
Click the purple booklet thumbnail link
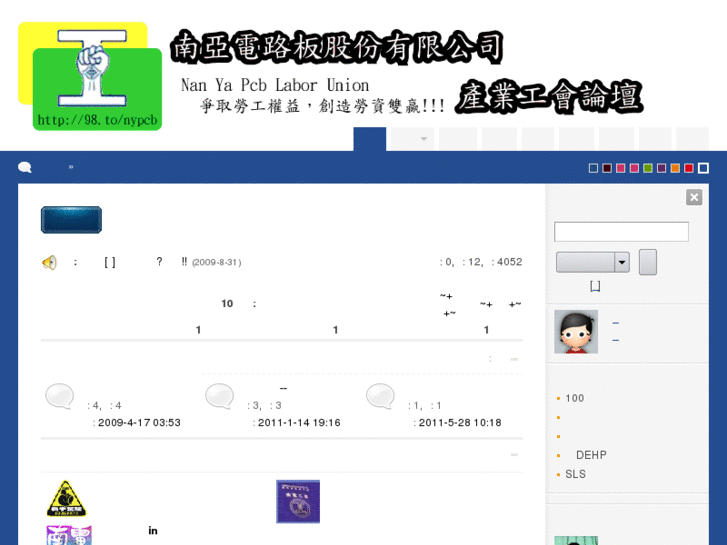click(298, 501)
